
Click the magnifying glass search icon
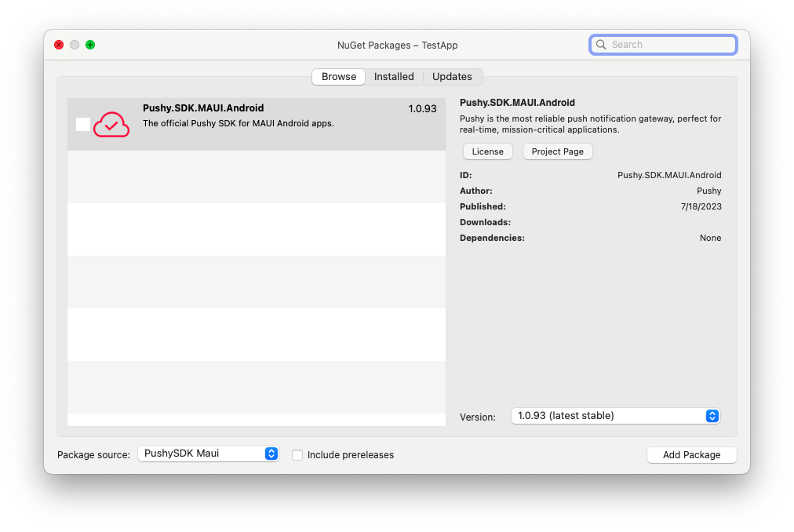(x=601, y=45)
